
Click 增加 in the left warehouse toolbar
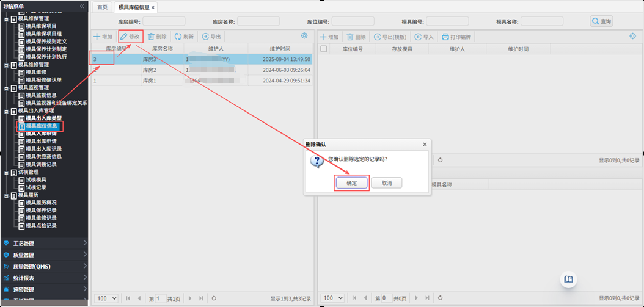click(x=103, y=37)
